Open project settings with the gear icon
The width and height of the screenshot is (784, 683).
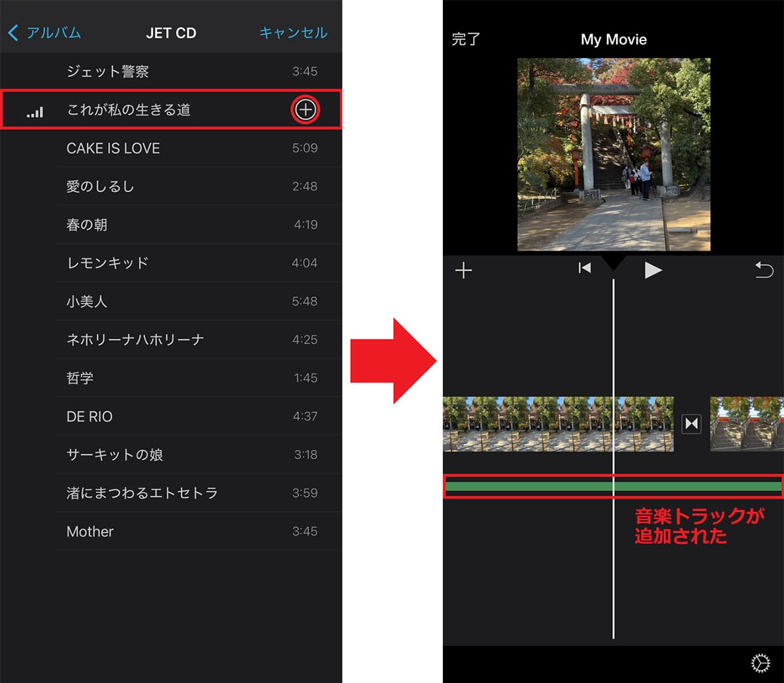tap(760, 662)
